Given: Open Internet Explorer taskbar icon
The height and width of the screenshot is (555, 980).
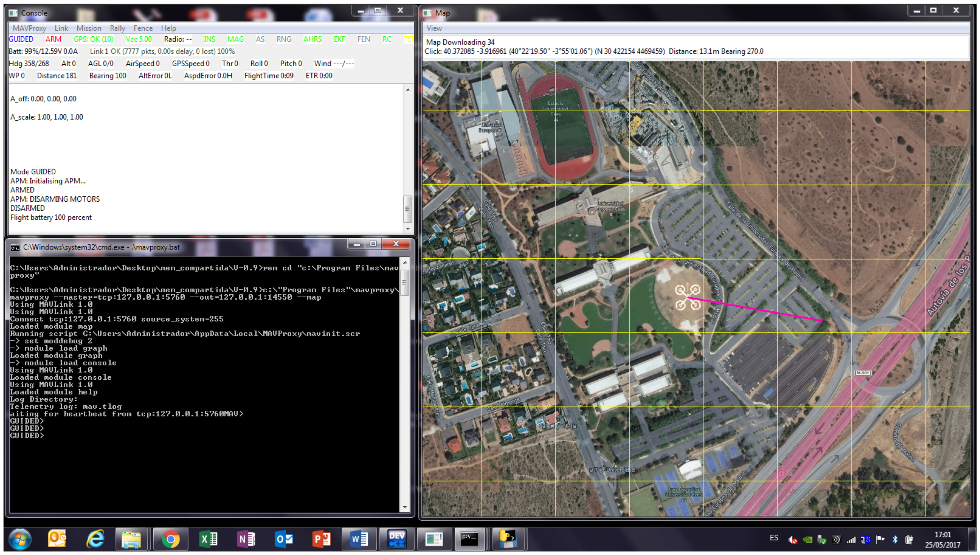Looking at the screenshot, I should click(x=95, y=539).
